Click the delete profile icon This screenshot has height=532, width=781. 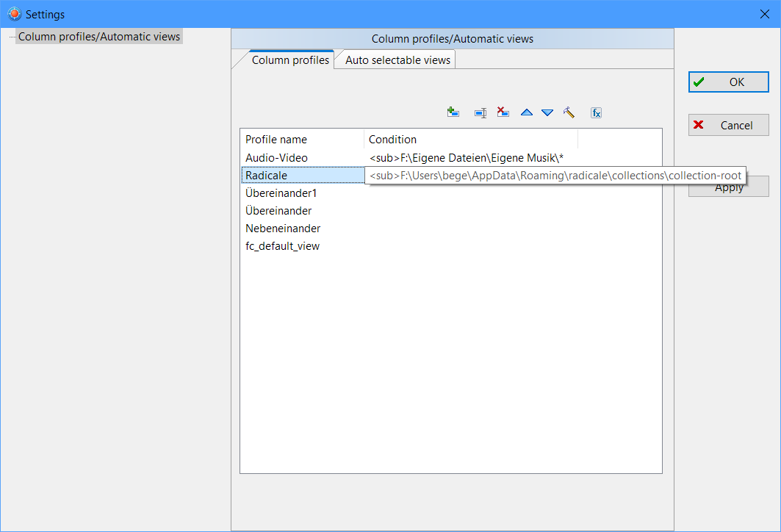[x=503, y=112]
